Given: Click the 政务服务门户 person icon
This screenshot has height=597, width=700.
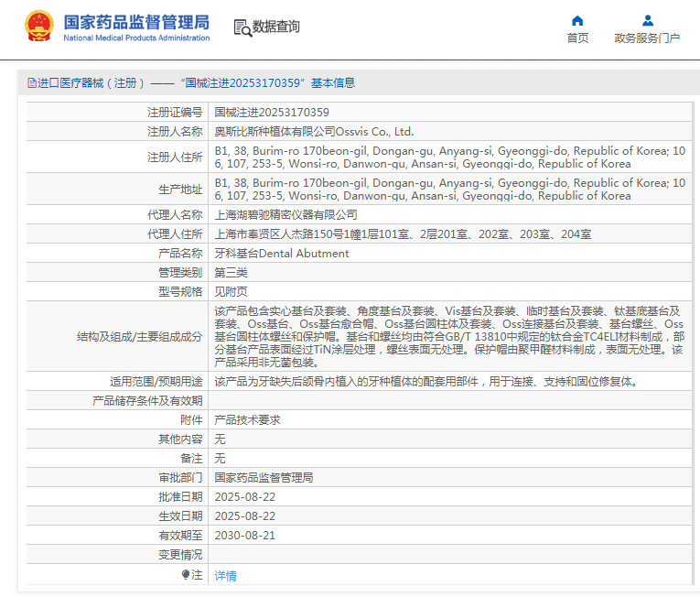Looking at the screenshot, I should (647, 21).
